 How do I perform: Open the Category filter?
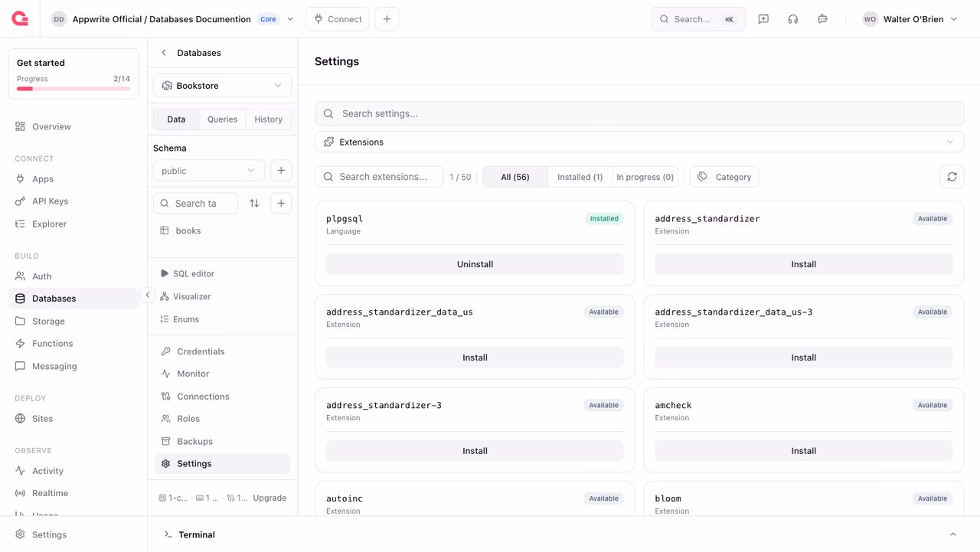[x=724, y=177]
